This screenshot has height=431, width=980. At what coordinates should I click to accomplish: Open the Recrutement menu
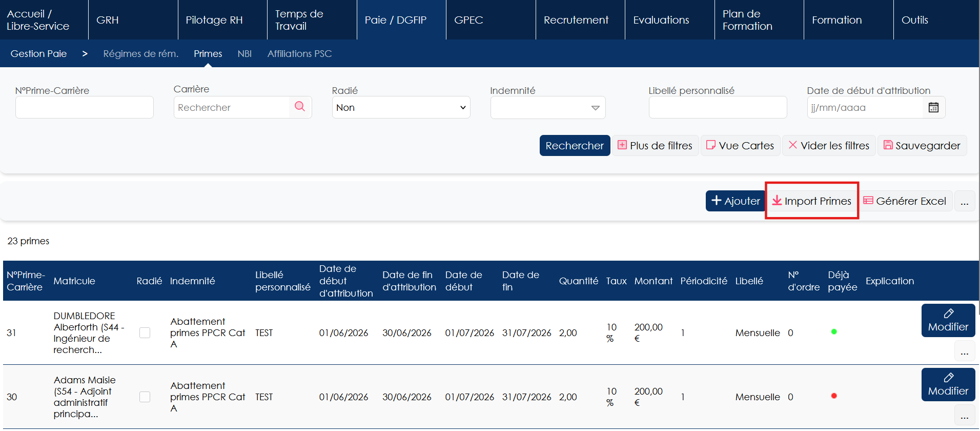580,20
